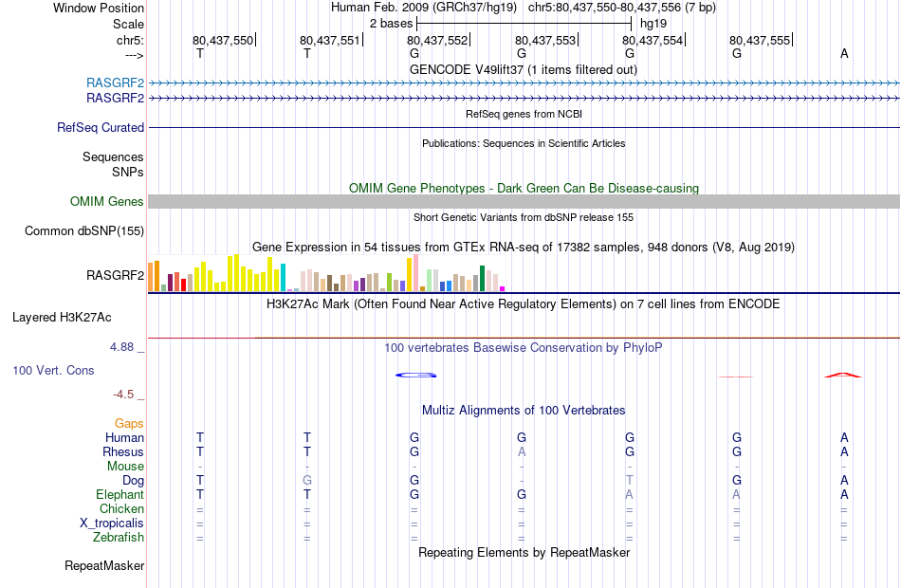Screen dimensions: 901x588
Task: Select the Zebrafish alignment row label
Action: [119, 537]
